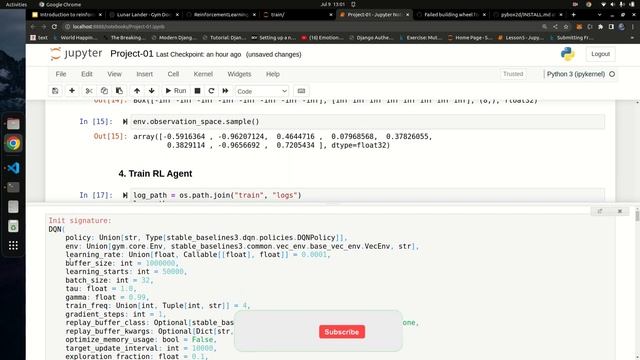Paste cells below icon
The image size is (640, 360).
point(119,91)
